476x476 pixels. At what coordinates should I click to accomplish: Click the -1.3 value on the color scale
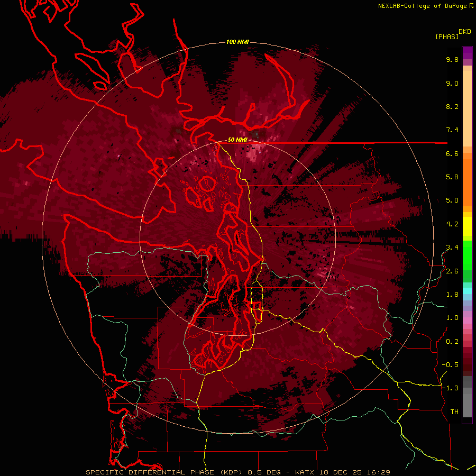pyautogui.click(x=450, y=388)
